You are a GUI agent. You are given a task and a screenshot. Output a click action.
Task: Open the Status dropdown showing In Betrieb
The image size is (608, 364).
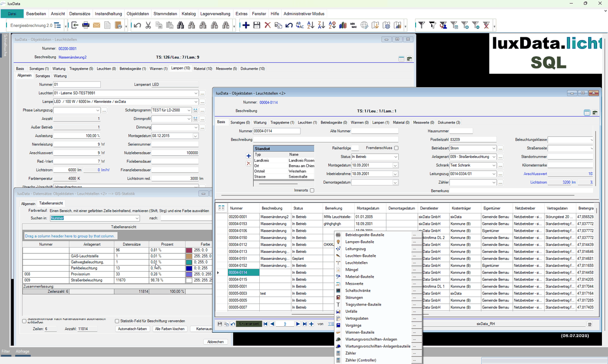pos(395,157)
